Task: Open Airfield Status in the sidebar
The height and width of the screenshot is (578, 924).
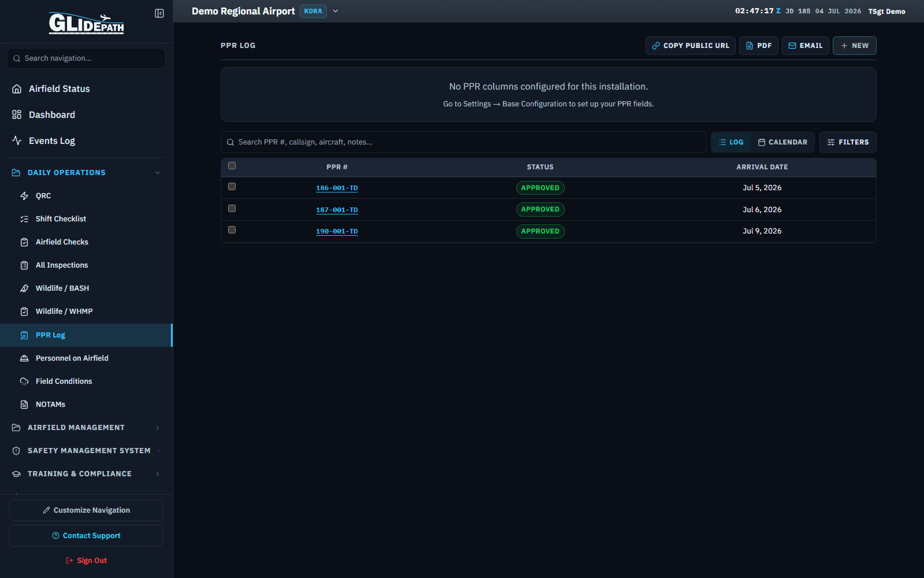Action: [x=86, y=89]
